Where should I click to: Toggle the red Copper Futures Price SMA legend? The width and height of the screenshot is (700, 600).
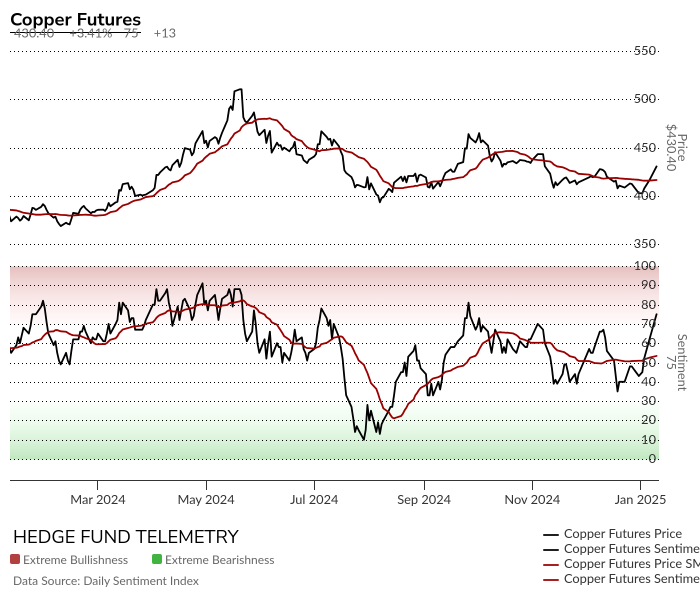pos(621,564)
